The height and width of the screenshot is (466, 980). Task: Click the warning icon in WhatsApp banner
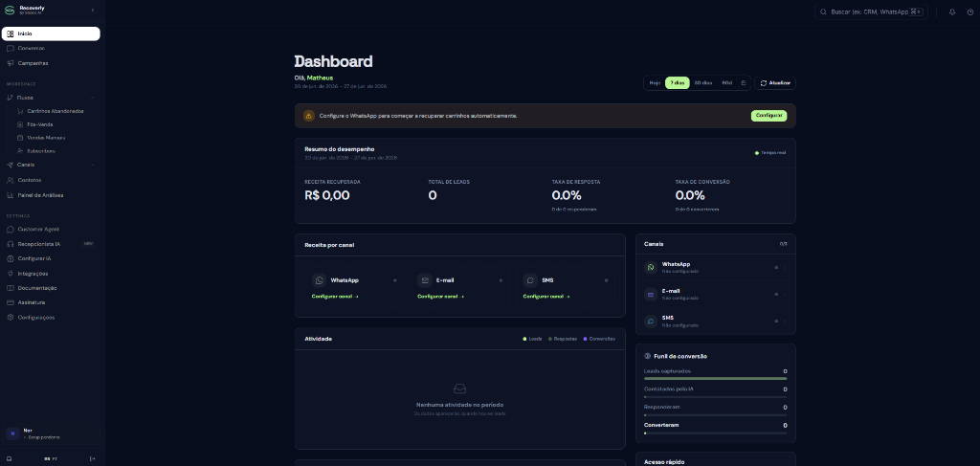309,116
